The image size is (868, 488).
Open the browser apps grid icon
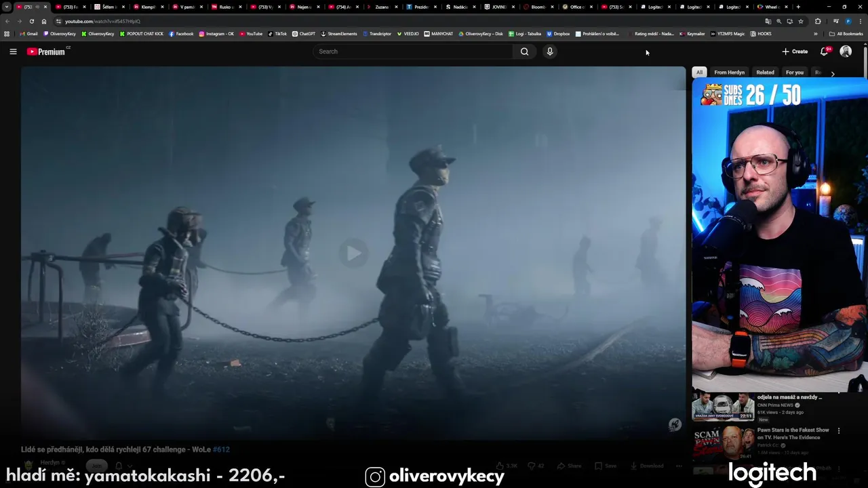(7, 34)
